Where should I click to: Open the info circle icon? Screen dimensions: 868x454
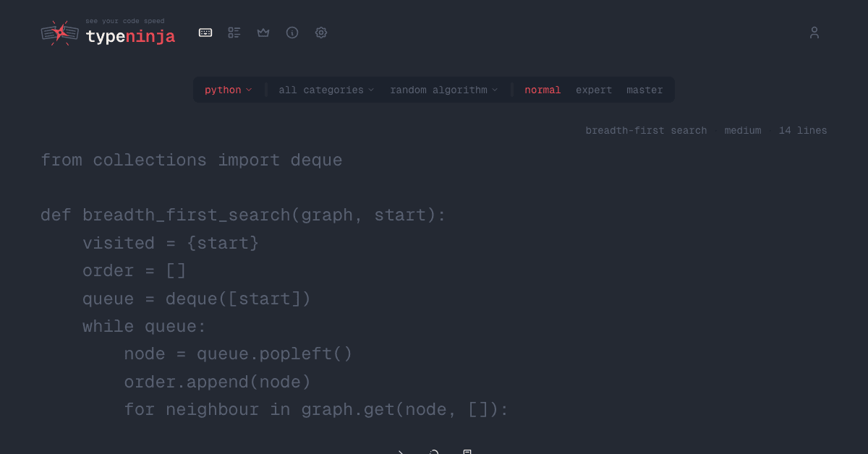pos(292,33)
